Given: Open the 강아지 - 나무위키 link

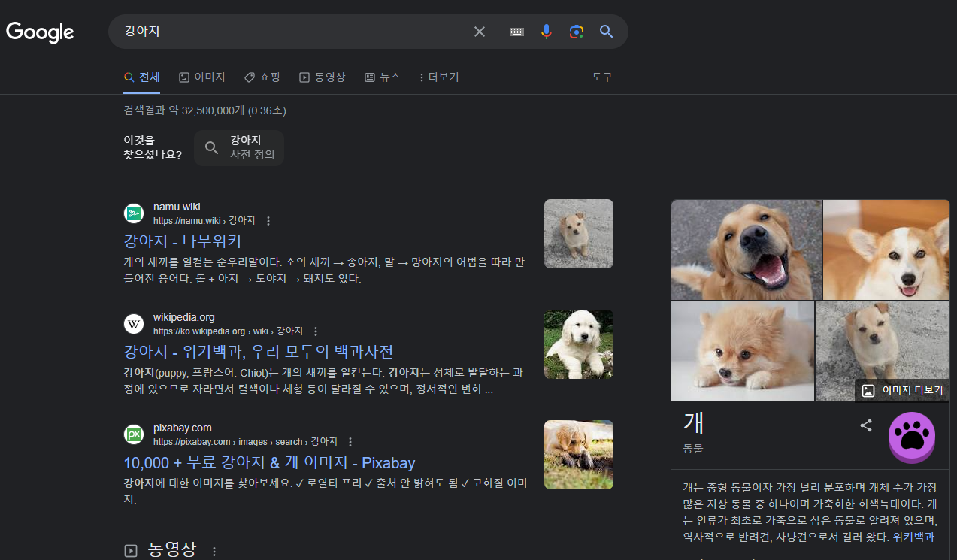Looking at the screenshot, I should (x=183, y=241).
